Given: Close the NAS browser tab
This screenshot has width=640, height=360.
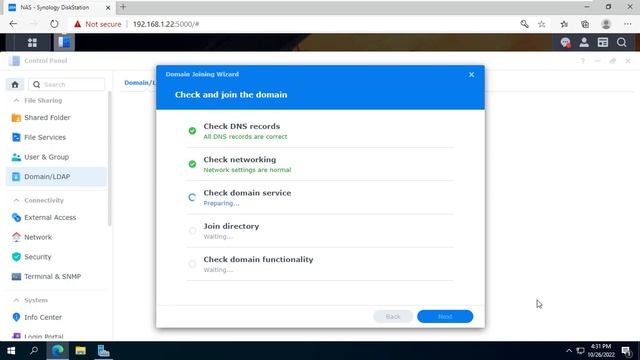Looking at the screenshot, I should [108, 7].
